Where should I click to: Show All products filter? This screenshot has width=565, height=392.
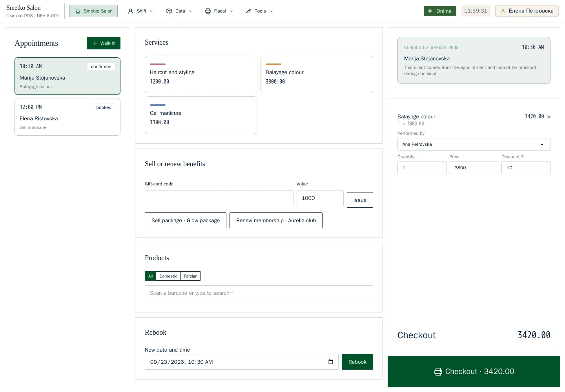click(x=150, y=276)
